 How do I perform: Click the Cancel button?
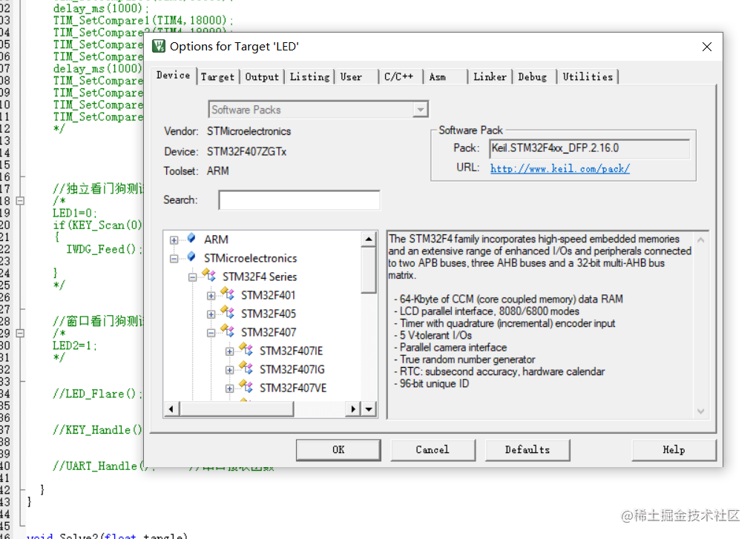[433, 450]
